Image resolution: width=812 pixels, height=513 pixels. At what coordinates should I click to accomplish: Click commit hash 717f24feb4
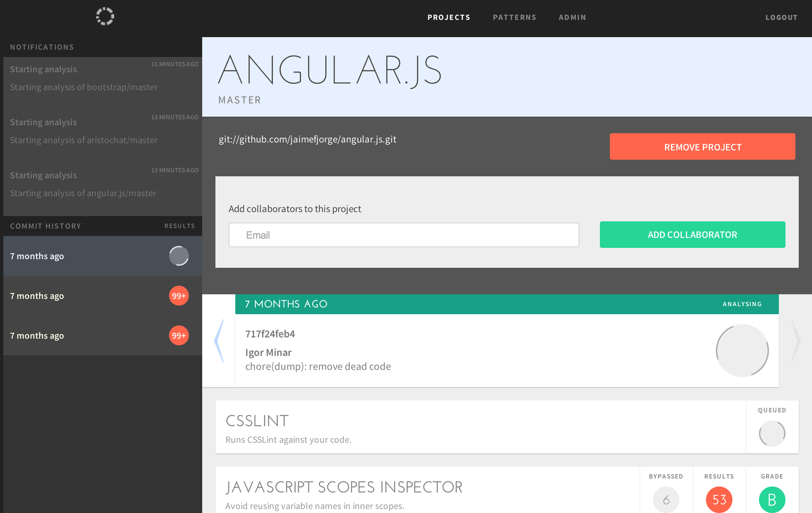pyautogui.click(x=270, y=334)
